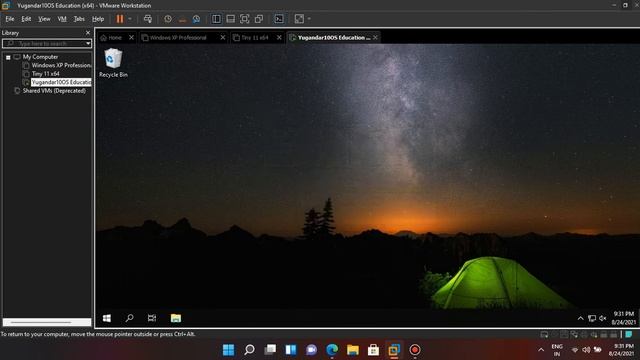The image size is (640, 360).
Task: Suspend the guest with the orange pause button
Action: (120, 19)
